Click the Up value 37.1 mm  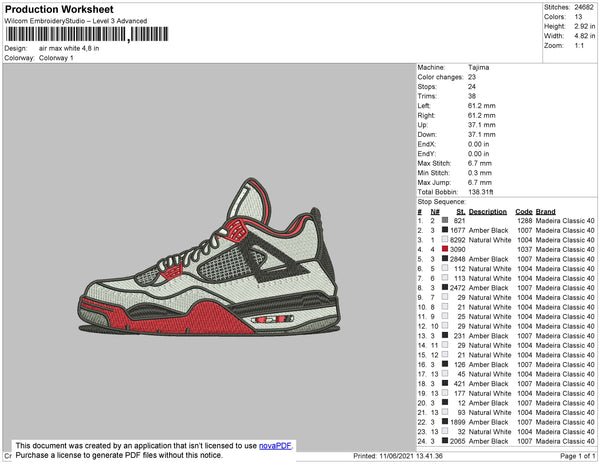481,125
